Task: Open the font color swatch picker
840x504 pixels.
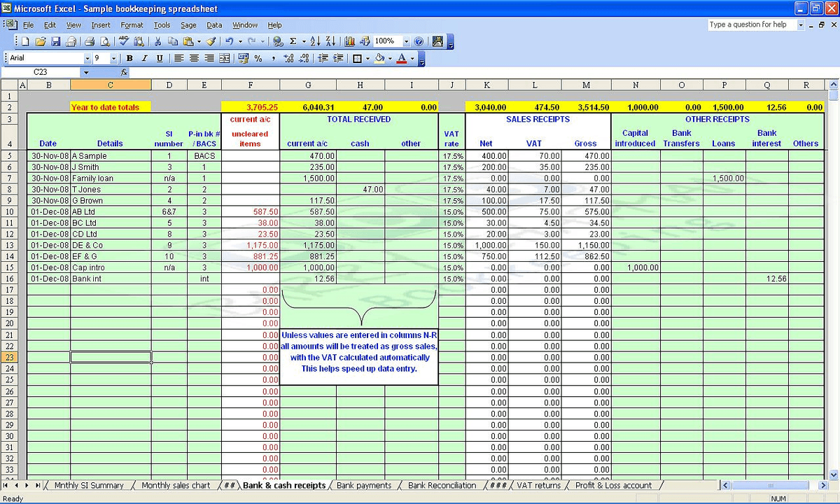Action: pyautogui.click(x=412, y=58)
